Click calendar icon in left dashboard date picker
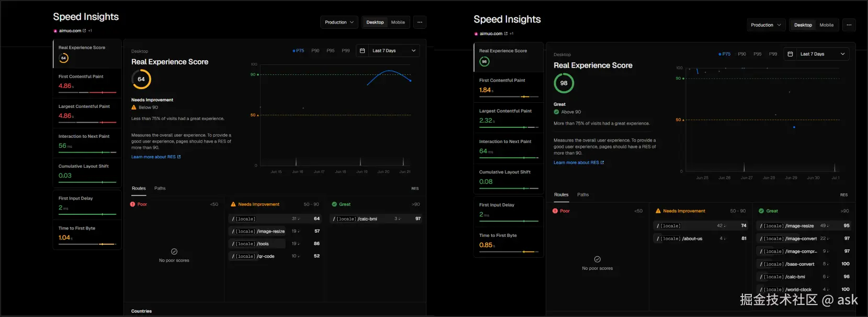This screenshot has width=868, height=317. [x=362, y=51]
